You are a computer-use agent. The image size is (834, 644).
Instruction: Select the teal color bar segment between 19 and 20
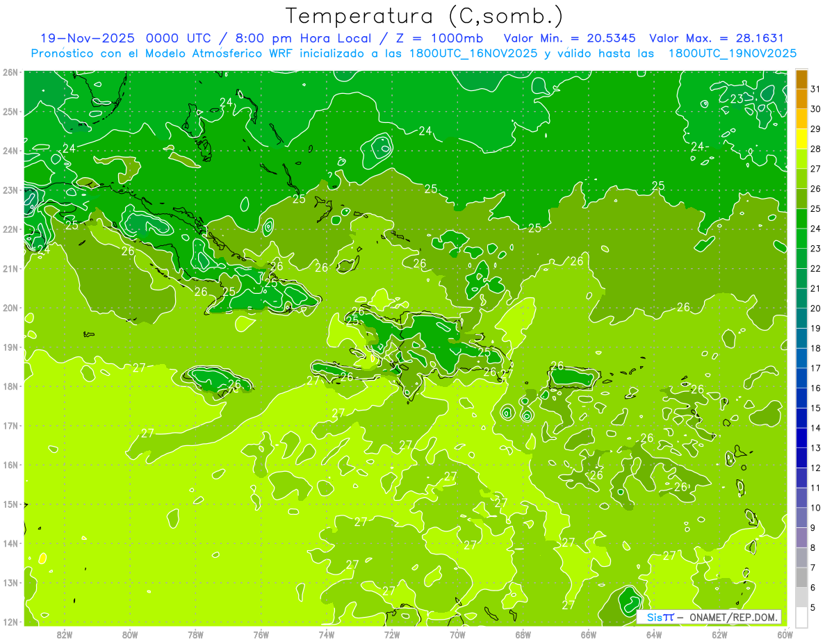(x=801, y=318)
